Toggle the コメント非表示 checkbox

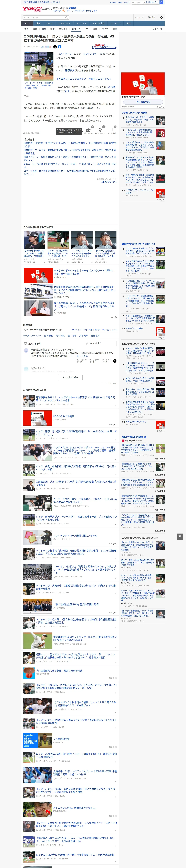coord(102,384)
